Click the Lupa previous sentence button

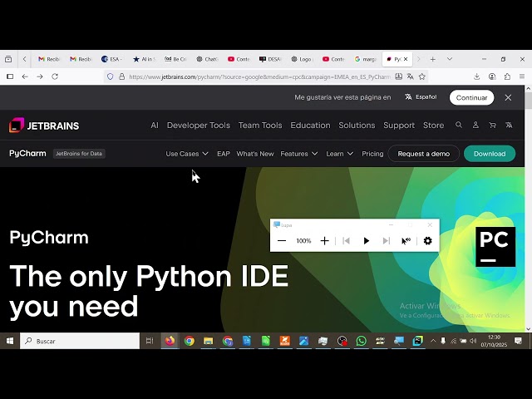[346, 241]
